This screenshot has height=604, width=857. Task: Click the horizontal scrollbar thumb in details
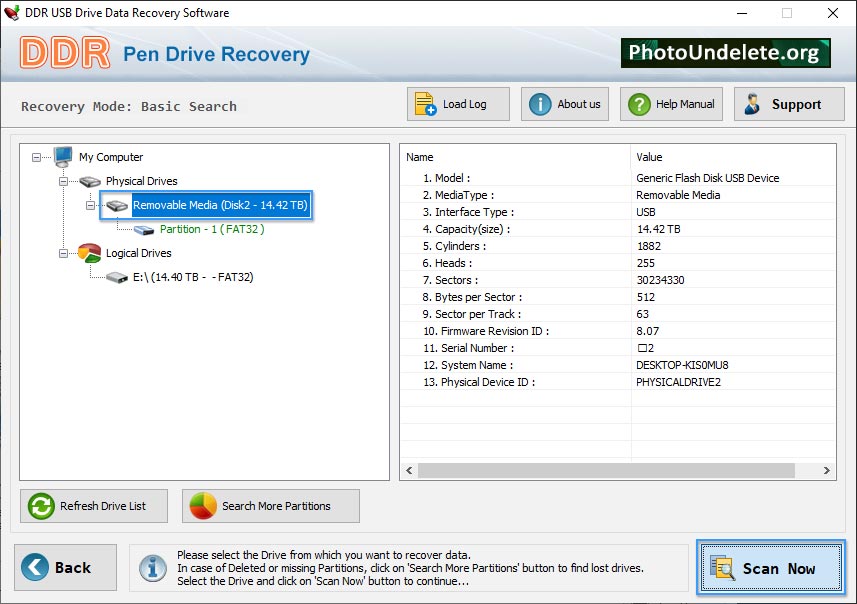tap(606, 470)
